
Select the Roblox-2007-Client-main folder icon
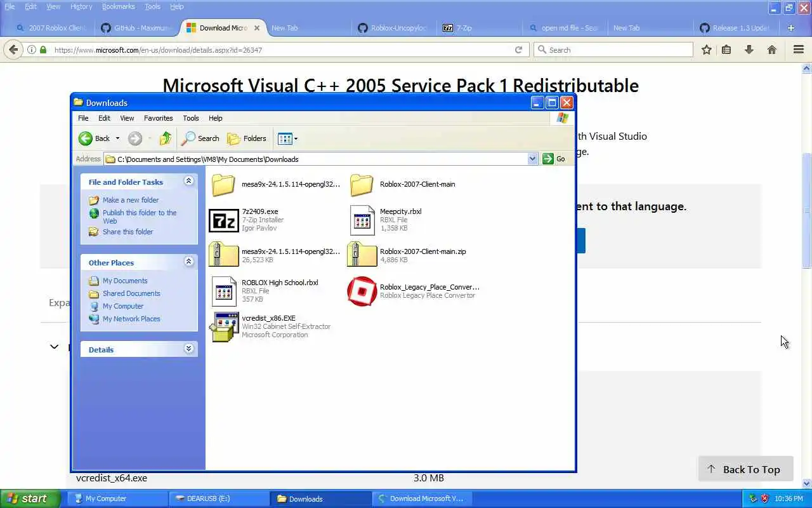coord(362,185)
